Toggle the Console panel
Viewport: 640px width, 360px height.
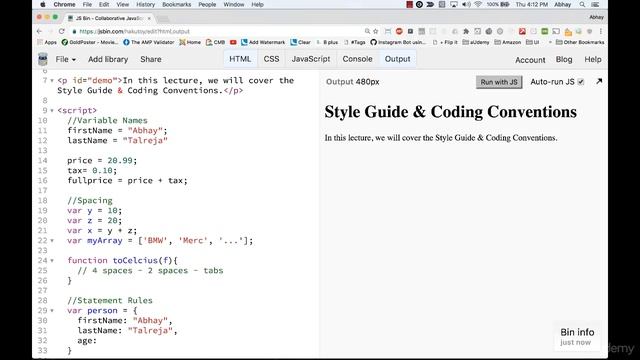point(358,59)
